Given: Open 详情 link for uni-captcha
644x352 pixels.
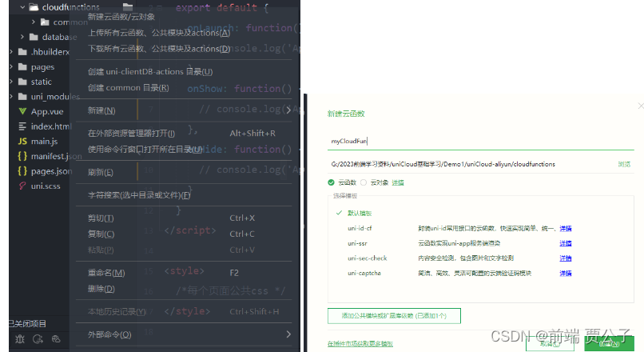Looking at the screenshot, I should [566, 273].
